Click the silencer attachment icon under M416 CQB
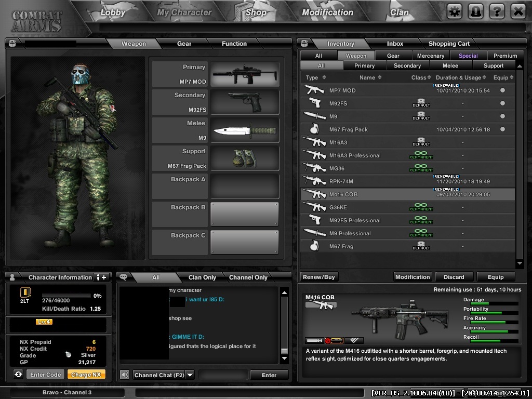Screen dimensions: 532x399 [x=314, y=340]
